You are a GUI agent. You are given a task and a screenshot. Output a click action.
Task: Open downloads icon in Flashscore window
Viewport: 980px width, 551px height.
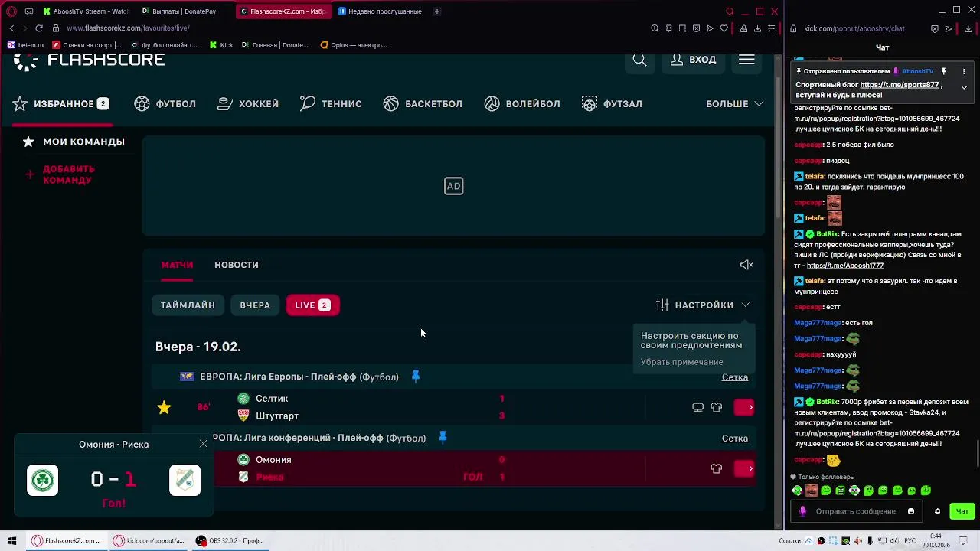(x=757, y=28)
